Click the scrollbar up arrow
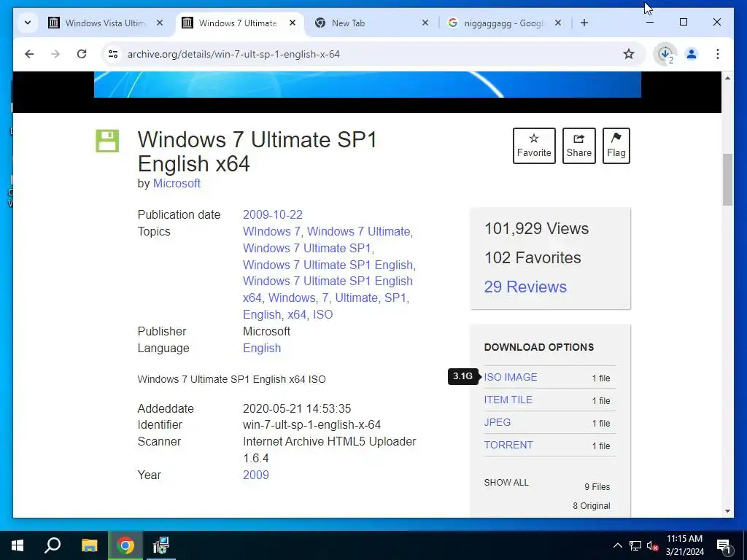Screen dimensions: 747x560 [x=727, y=77]
